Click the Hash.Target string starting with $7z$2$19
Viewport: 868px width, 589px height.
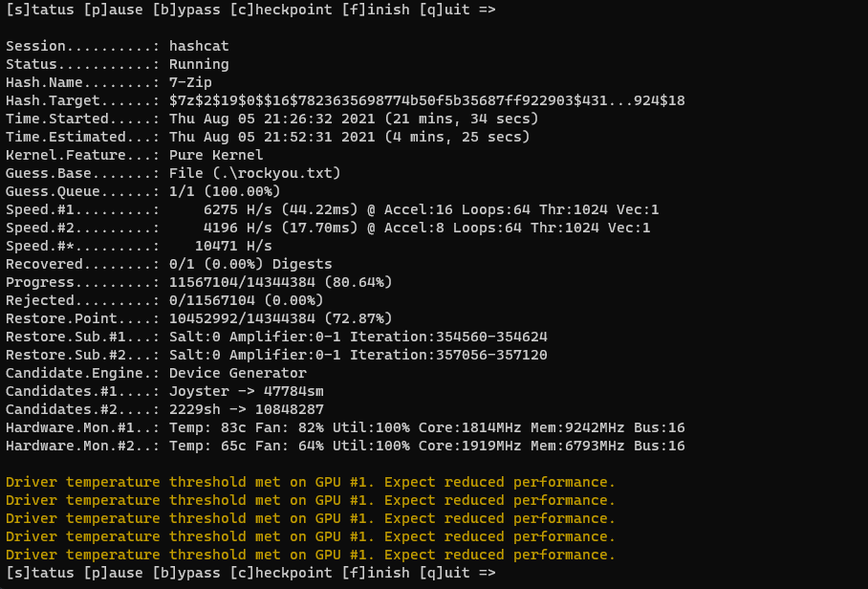(x=426, y=100)
